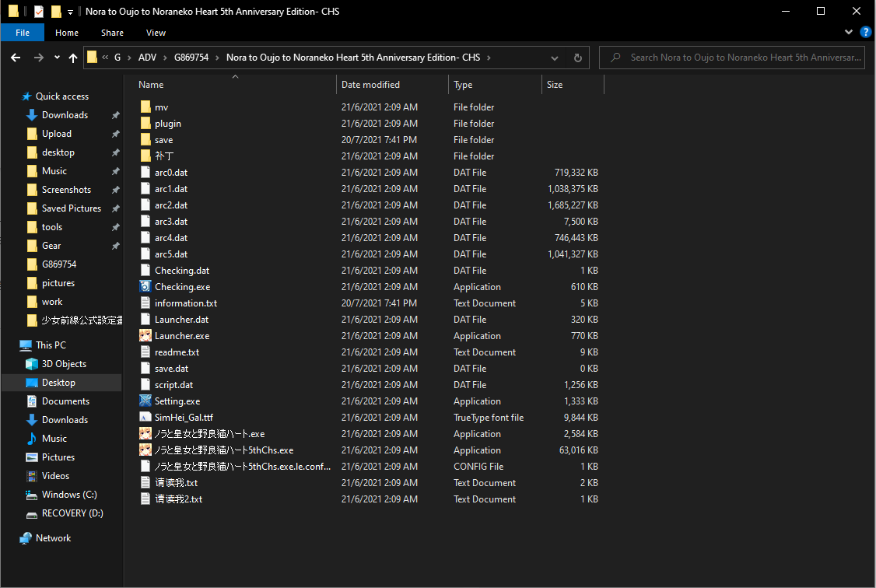876x588 pixels.
Task: Open the Help question mark icon
Action: click(x=865, y=32)
